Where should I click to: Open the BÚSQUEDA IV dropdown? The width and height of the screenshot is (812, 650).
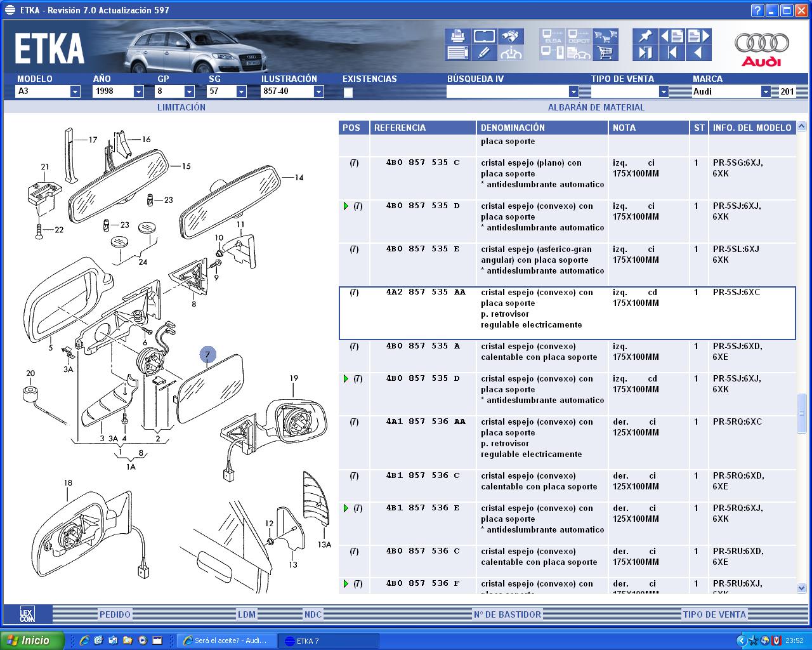(573, 91)
